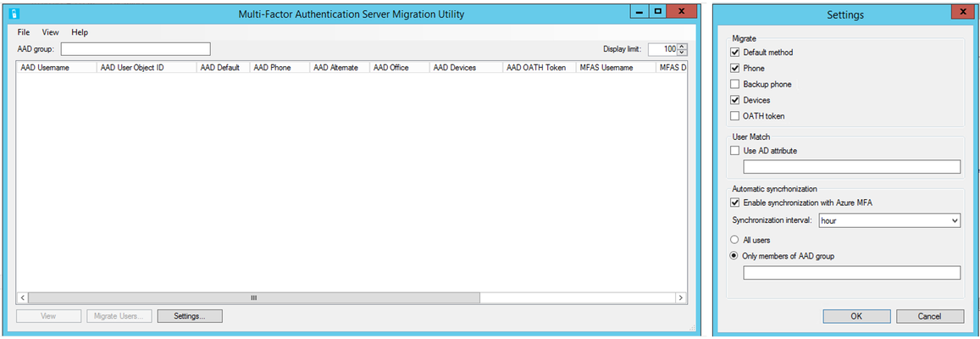980x339 pixels.
Task: Maximize the Migration Utility window
Action: [657, 11]
